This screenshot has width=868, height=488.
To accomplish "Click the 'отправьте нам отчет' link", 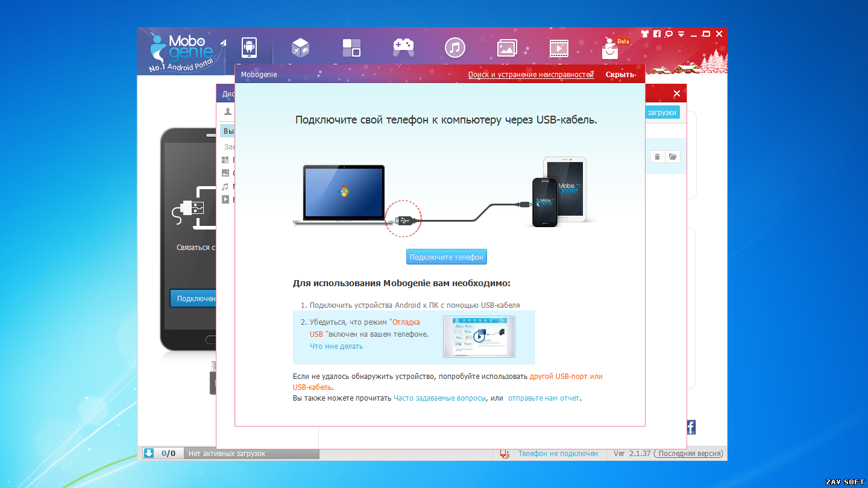I will pyautogui.click(x=544, y=398).
